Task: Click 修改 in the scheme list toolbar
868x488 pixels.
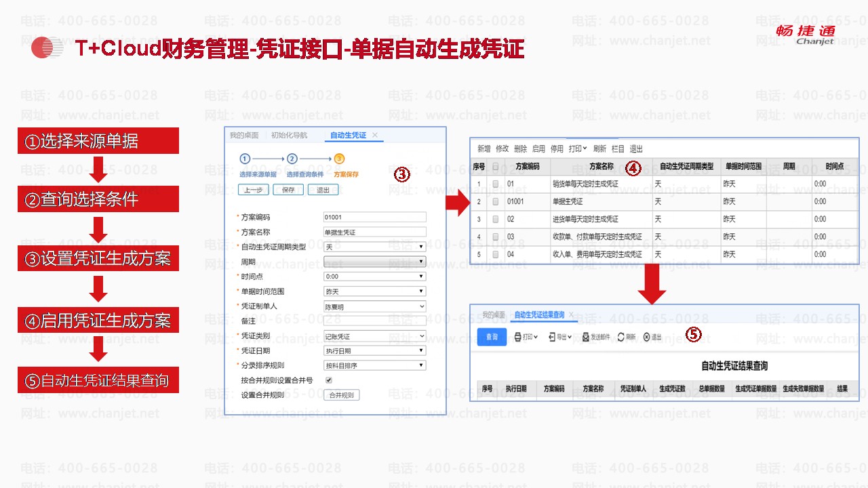Action: point(502,148)
